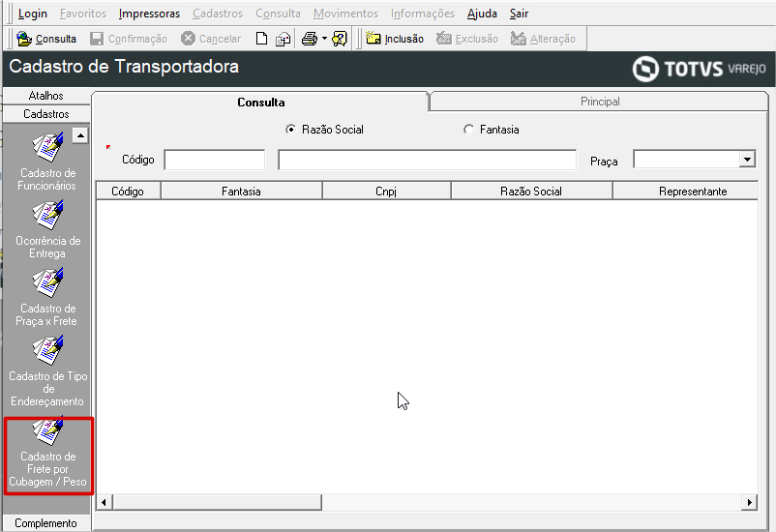Open the Favoritos menu

tap(83, 14)
